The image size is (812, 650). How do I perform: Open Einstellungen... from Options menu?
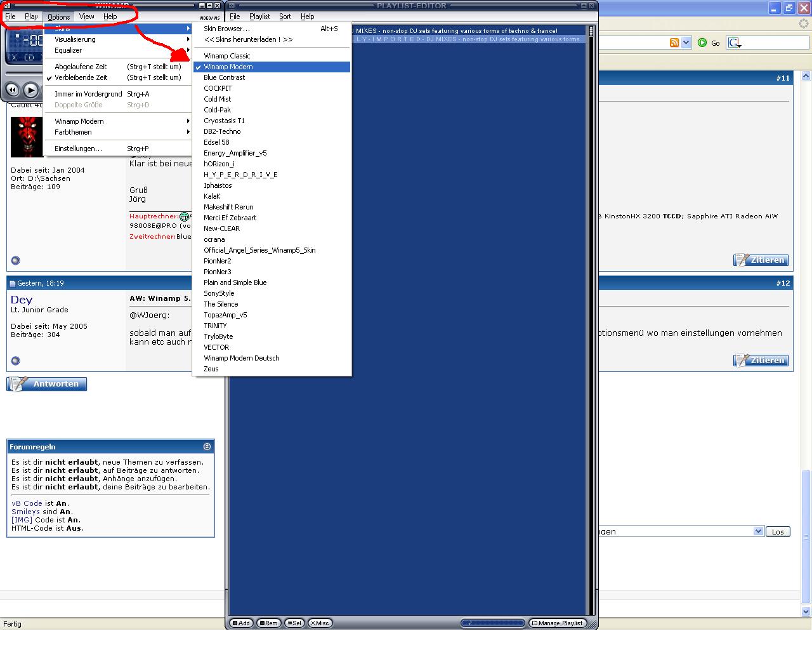tap(118, 149)
